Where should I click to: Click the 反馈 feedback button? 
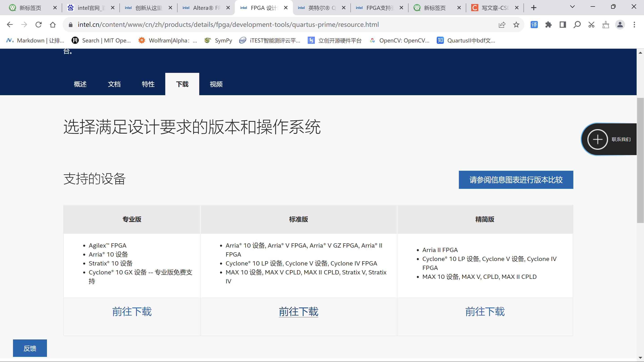30,348
